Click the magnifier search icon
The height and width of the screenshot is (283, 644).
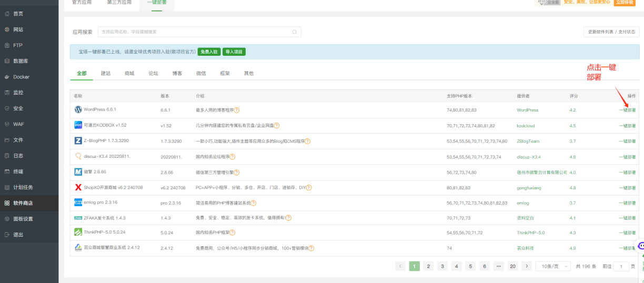pos(295,32)
